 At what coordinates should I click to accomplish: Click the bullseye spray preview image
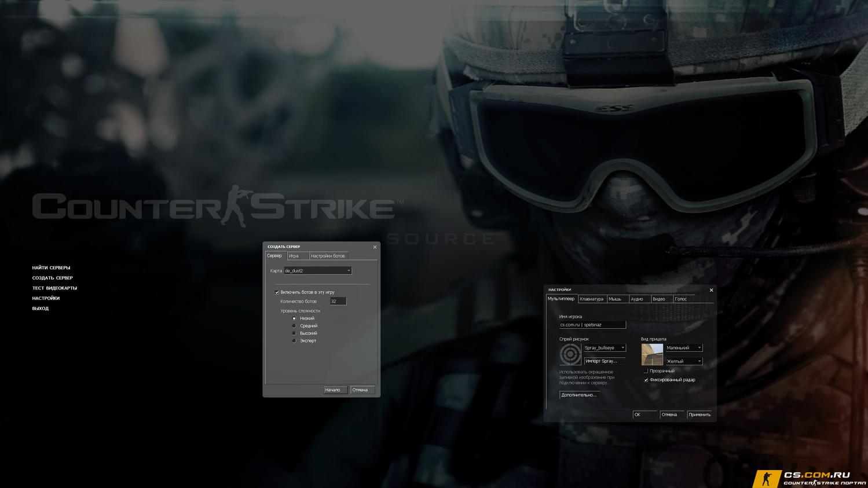point(570,354)
